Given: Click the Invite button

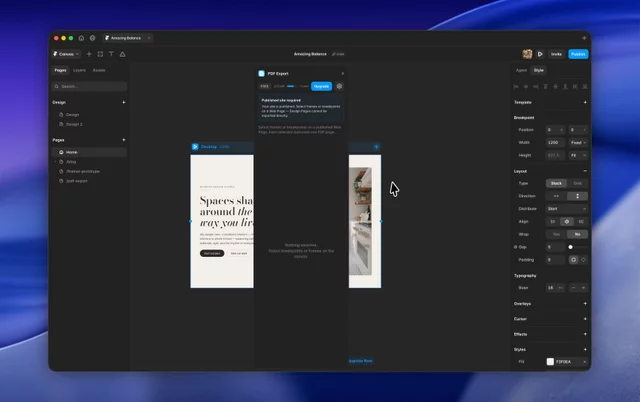Looking at the screenshot, I should 556,54.
